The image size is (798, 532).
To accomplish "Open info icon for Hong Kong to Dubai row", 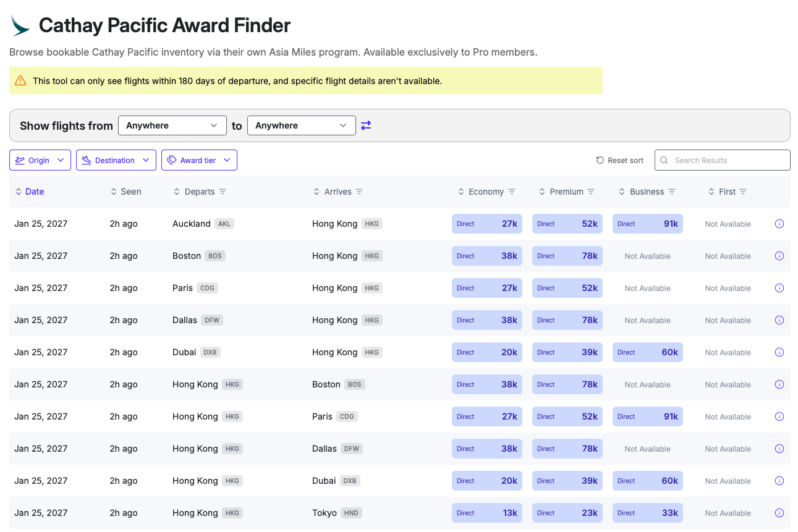I will (779, 481).
